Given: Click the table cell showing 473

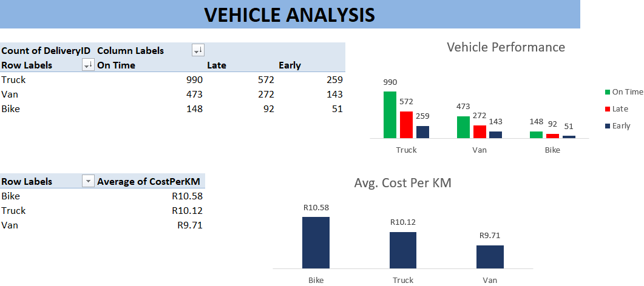Looking at the screenshot, I should coord(194,95).
